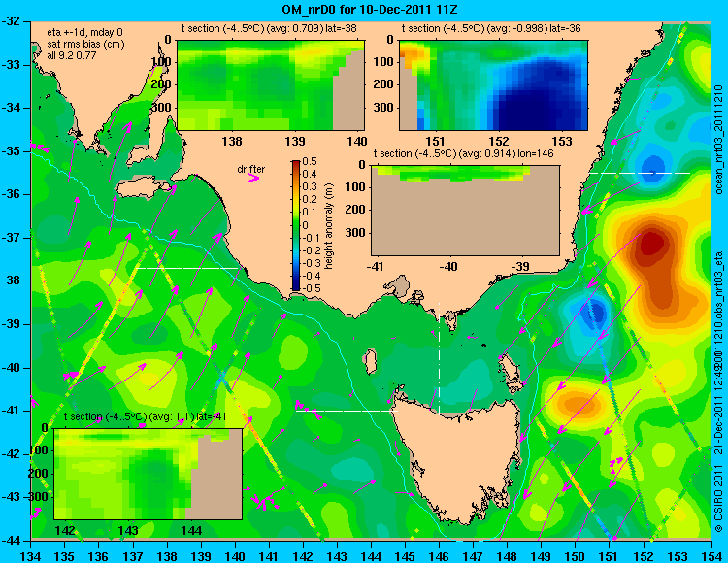This screenshot has width=728, height=563.
Task: Click bottom longitude axis label '134'
Action: tap(31, 556)
